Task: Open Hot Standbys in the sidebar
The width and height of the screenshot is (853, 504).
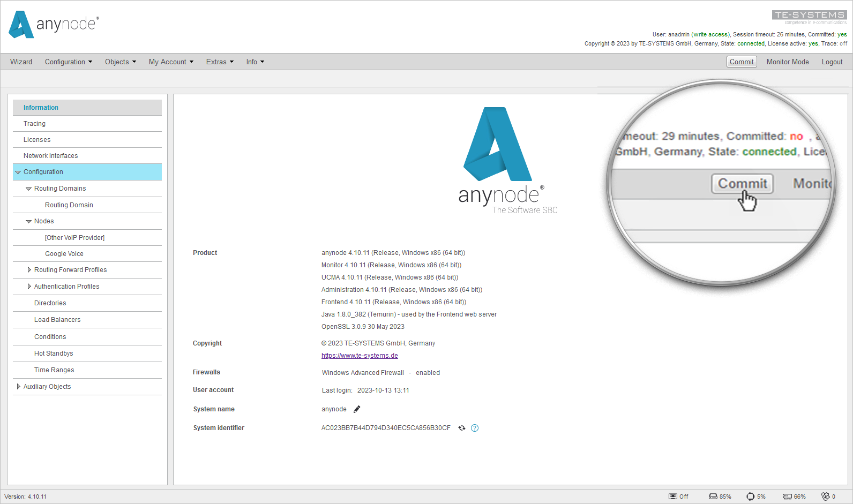Action: coord(87,353)
